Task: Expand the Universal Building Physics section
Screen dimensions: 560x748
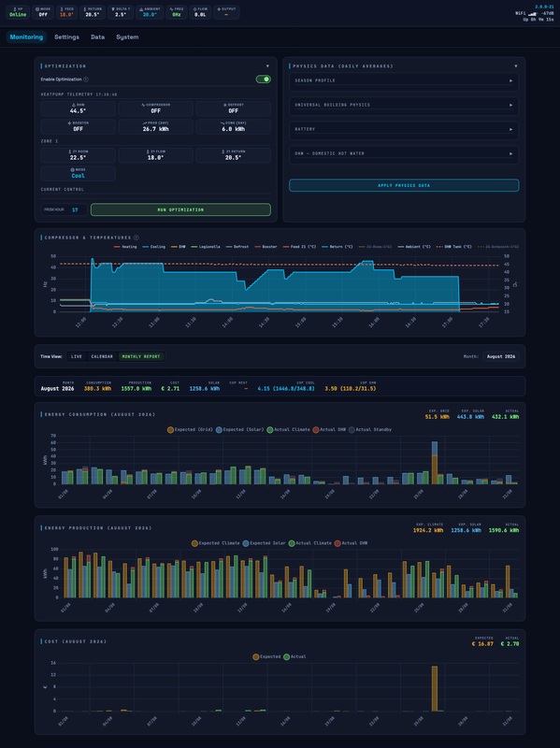Action: pyautogui.click(x=404, y=105)
